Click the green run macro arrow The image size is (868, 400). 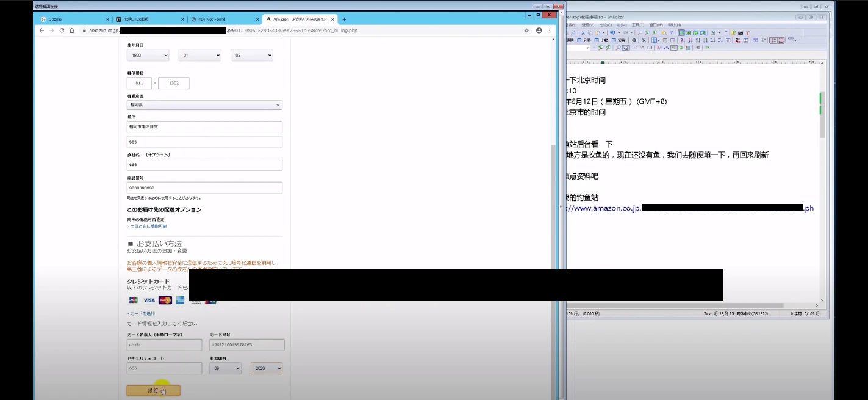point(708,48)
